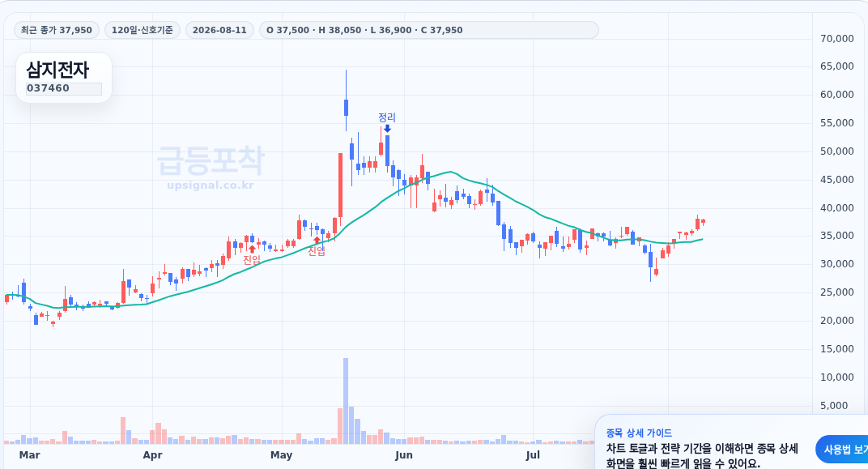Click the 55,000 price axis label
This screenshot has height=469, width=868.
click(x=836, y=123)
